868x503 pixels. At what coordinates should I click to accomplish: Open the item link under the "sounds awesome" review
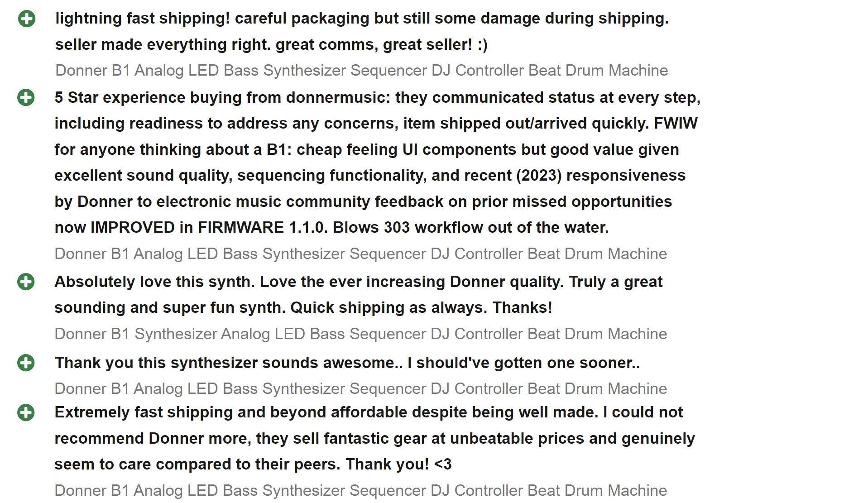pos(360,389)
